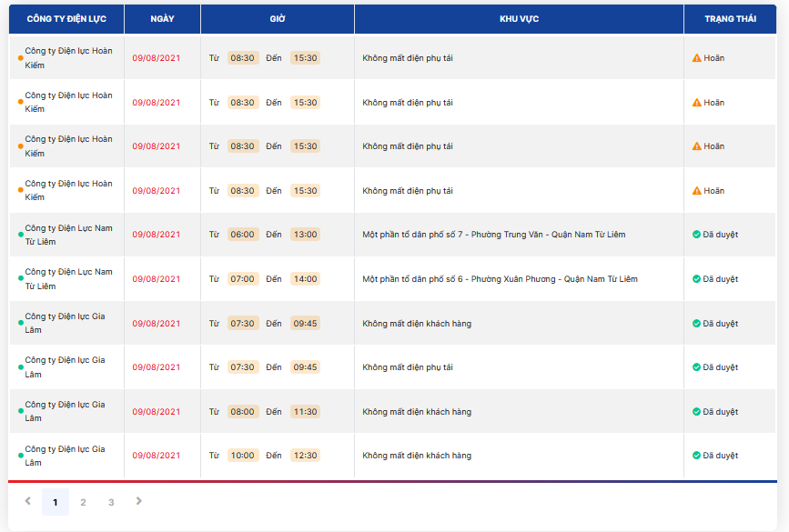Click the KHU VỰC column header
The height and width of the screenshot is (532, 789).
519,19
